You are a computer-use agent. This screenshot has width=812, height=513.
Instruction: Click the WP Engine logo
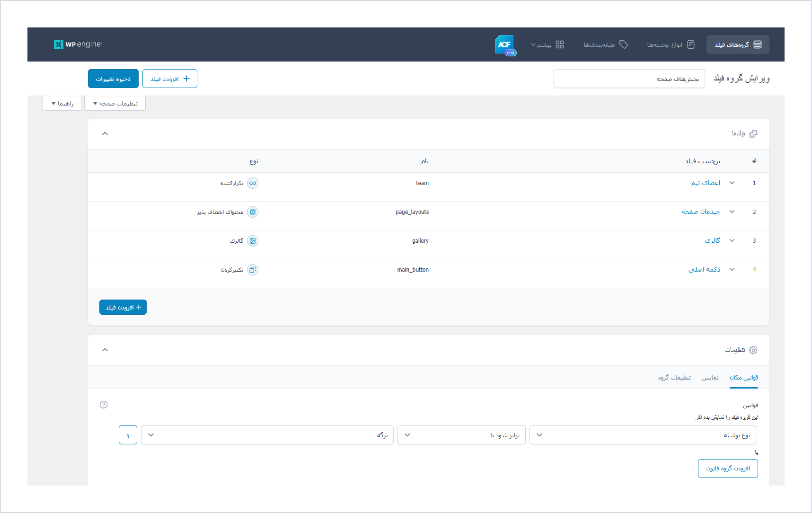[x=78, y=44]
